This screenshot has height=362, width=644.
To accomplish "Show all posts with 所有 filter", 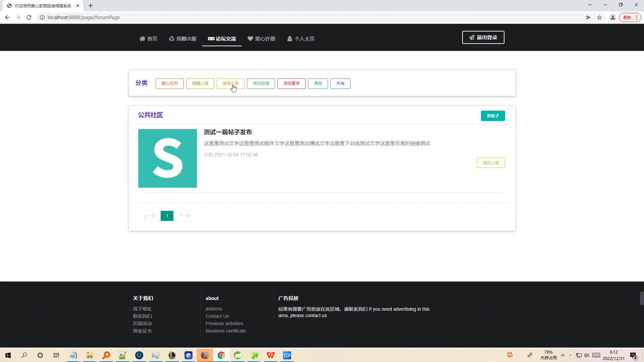I will click(340, 83).
